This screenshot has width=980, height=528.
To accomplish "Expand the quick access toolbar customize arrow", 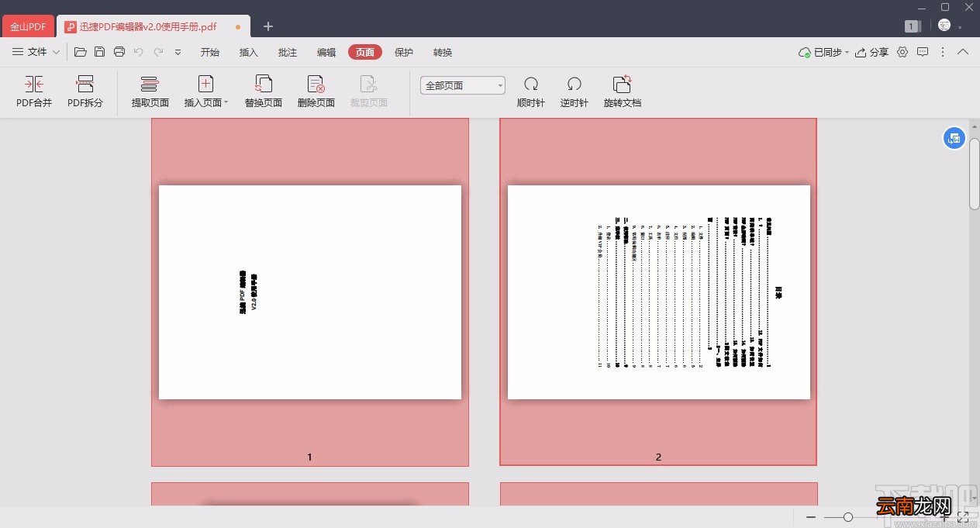I will (178, 52).
